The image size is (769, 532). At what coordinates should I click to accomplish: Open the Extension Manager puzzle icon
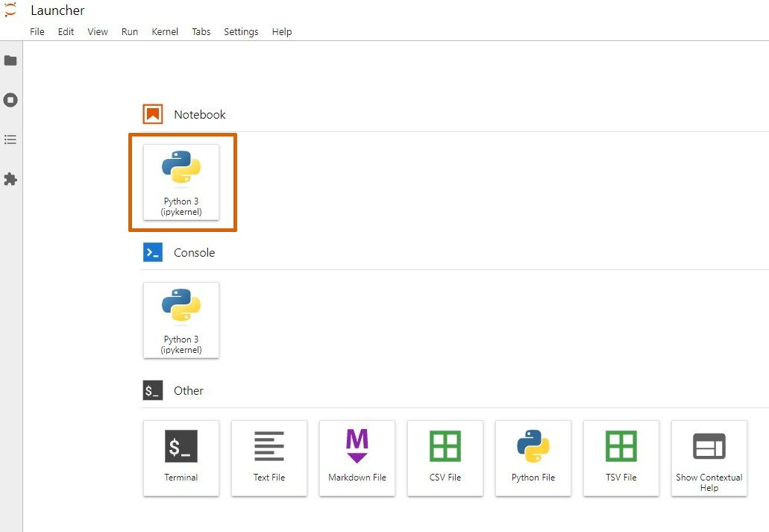[10, 179]
